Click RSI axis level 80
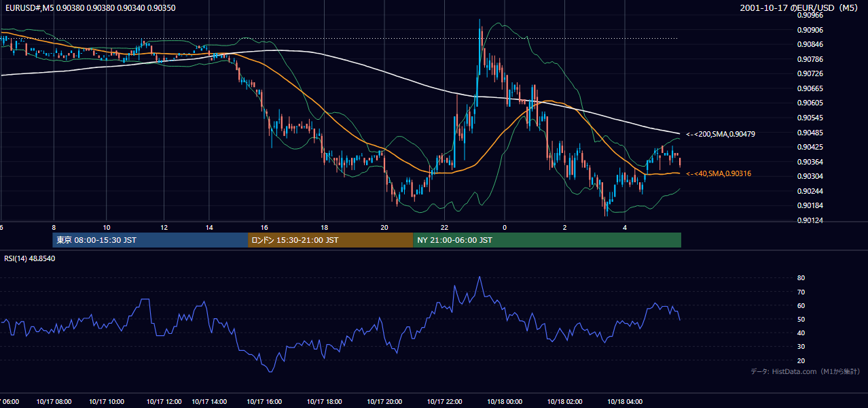868x408 pixels. [801, 278]
